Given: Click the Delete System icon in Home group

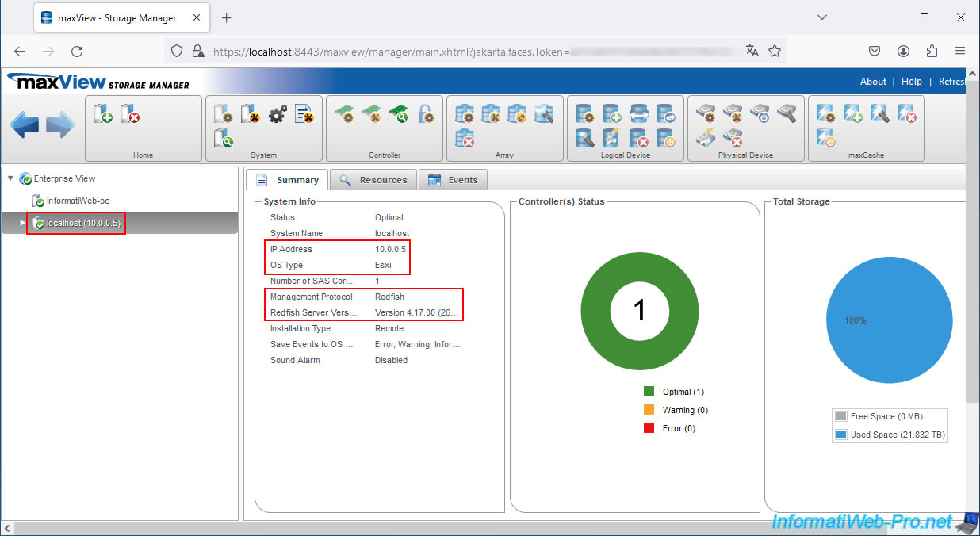Looking at the screenshot, I should pyautogui.click(x=130, y=114).
